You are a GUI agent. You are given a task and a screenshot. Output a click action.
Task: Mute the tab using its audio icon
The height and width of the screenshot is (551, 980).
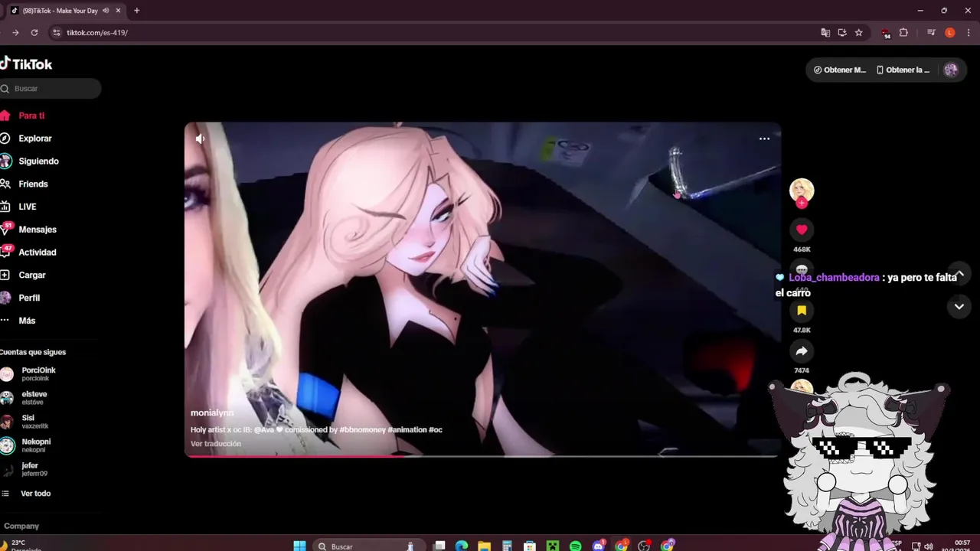[x=106, y=11]
